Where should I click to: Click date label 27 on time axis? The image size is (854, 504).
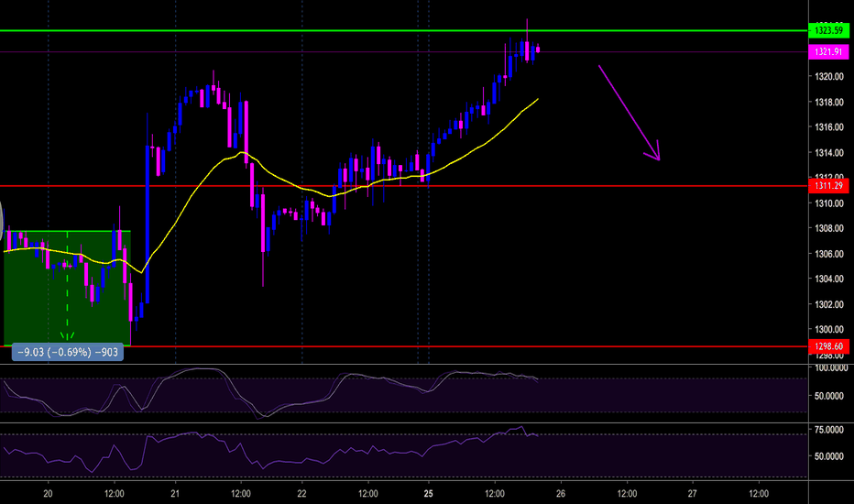692,494
